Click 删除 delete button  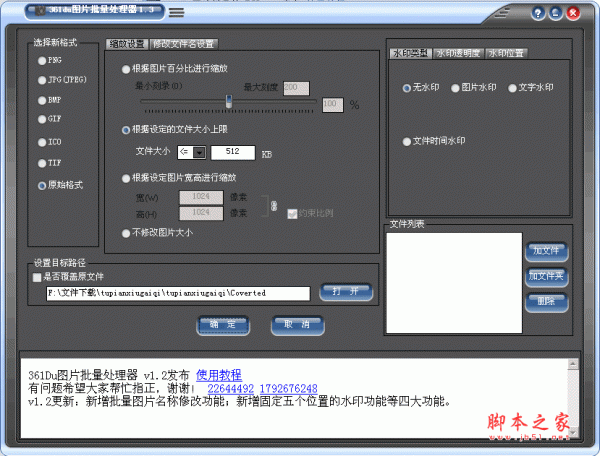pos(546,302)
